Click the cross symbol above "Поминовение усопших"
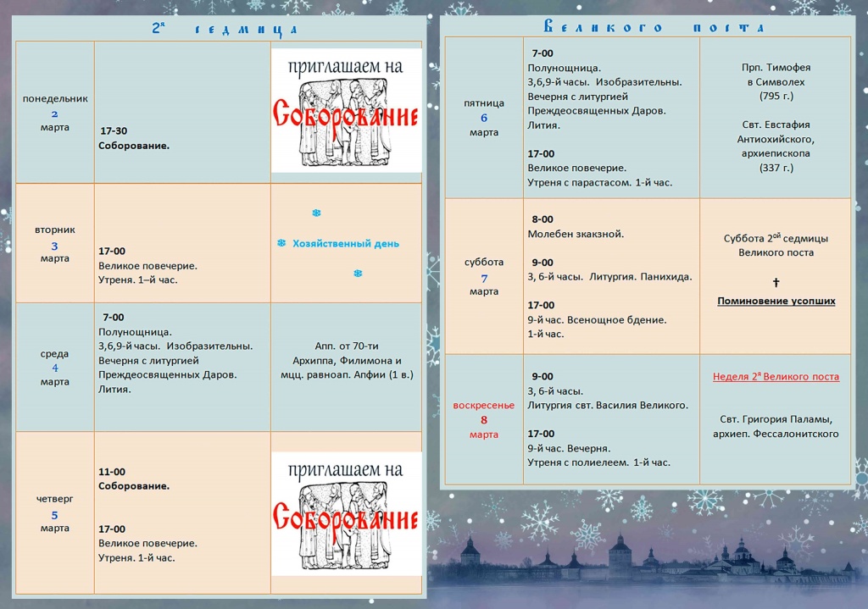The height and width of the screenshot is (609, 868). click(x=776, y=282)
